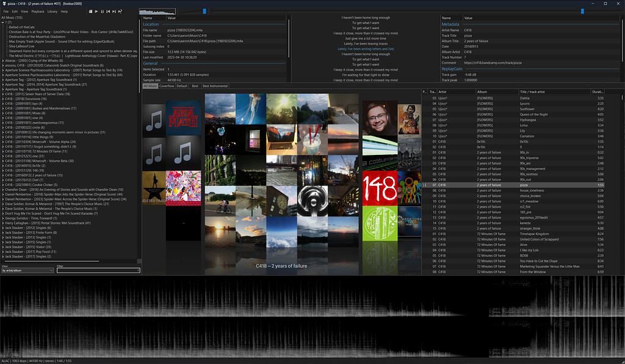Open the View by artist/album dropdown

[x=27, y=271]
